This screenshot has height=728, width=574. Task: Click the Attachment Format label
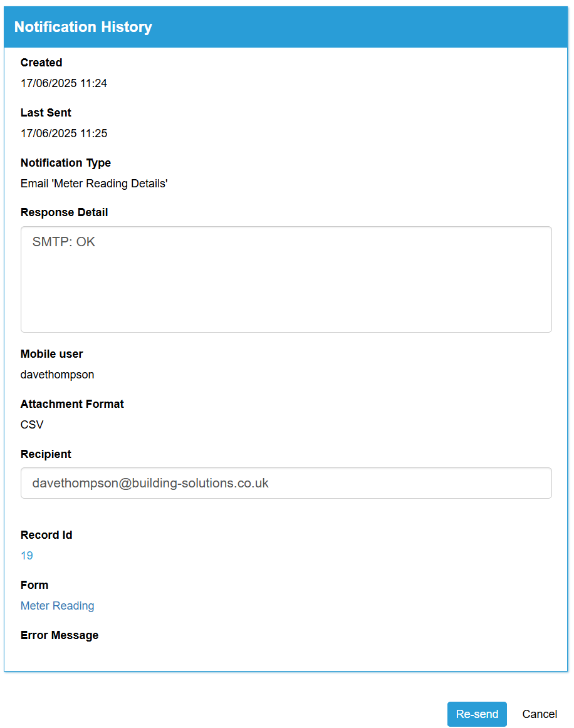point(72,404)
